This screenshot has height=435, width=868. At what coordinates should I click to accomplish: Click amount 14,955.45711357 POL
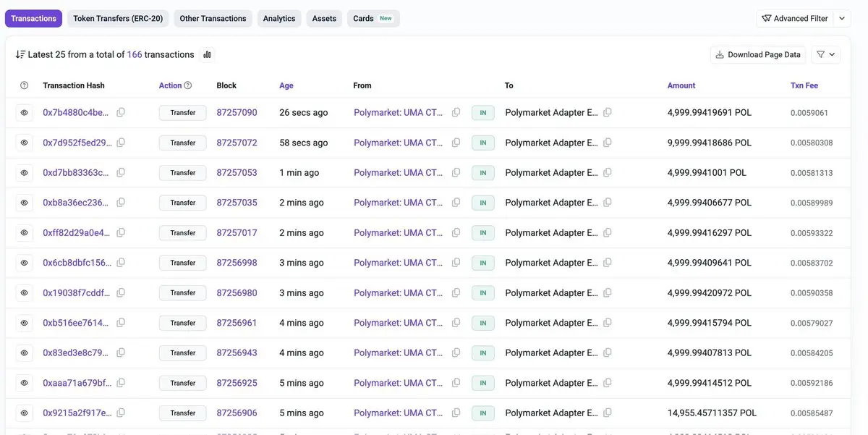(712, 413)
